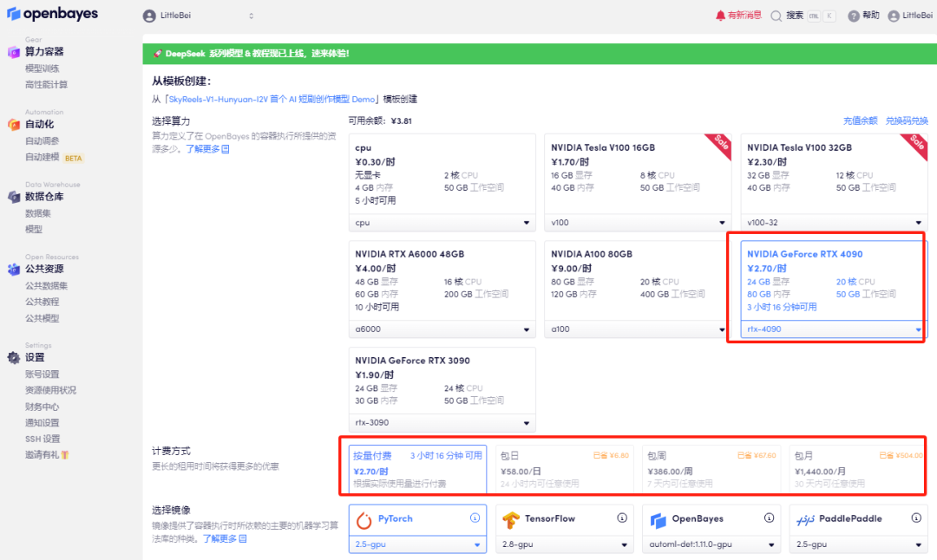Select NVIDIA Tesla V100 16GB compute
Viewport: 937px width, 560px height.
[638, 173]
